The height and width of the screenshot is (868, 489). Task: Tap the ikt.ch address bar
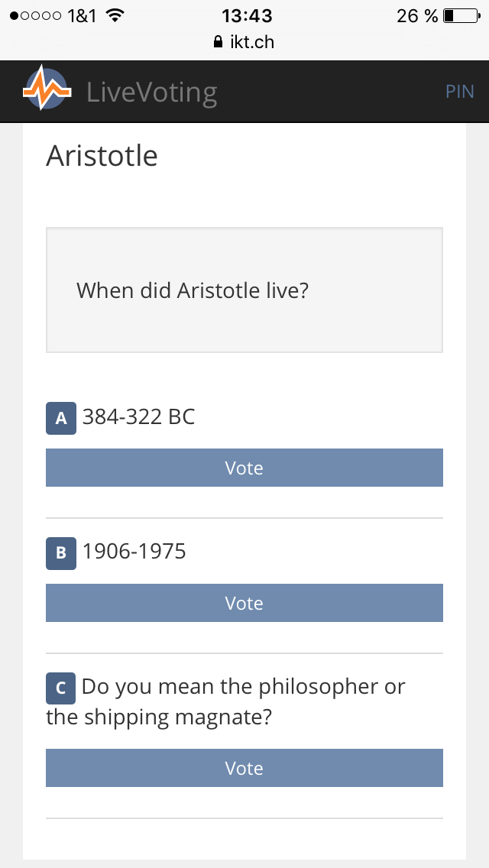[x=244, y=42]
